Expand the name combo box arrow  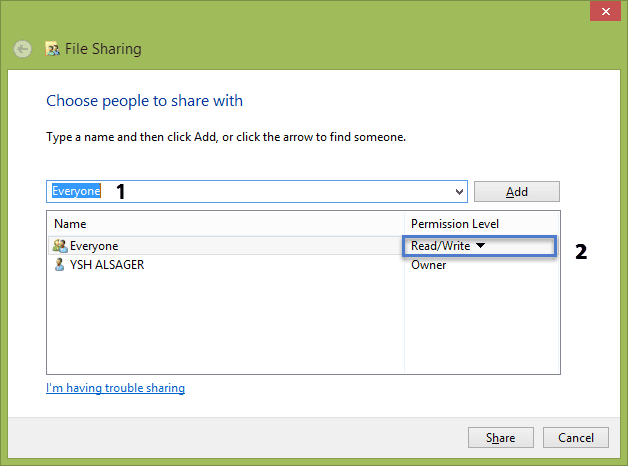tap(459, 192)
